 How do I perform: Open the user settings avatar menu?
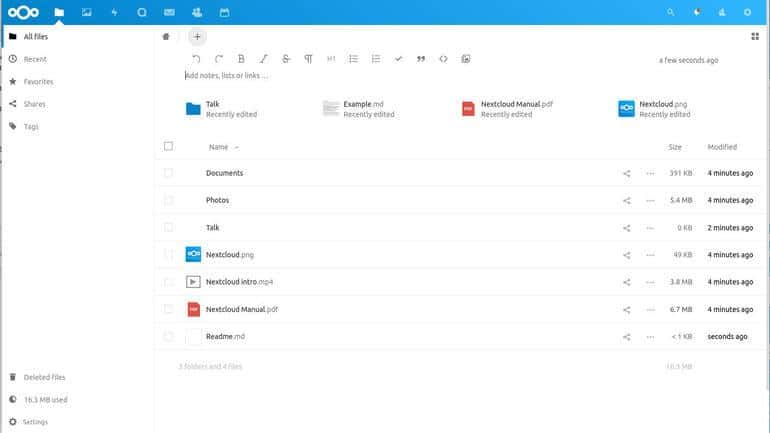[x=747, y=12]
